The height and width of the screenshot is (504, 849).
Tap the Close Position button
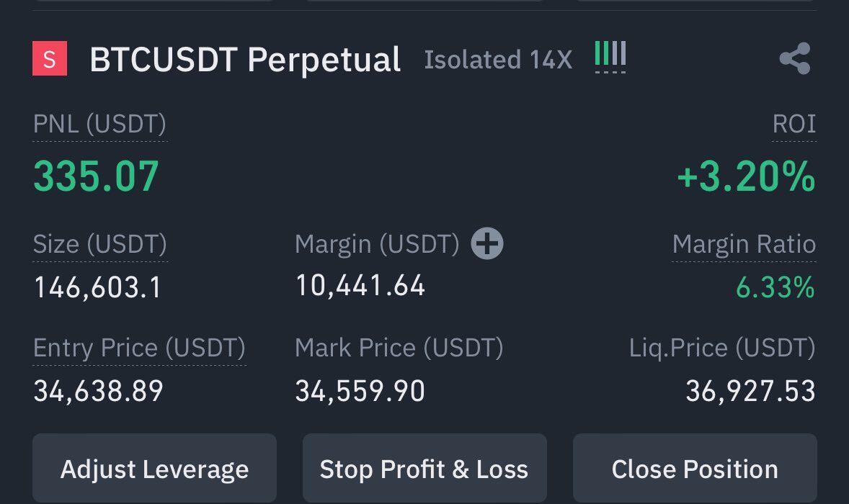(695, 468)
